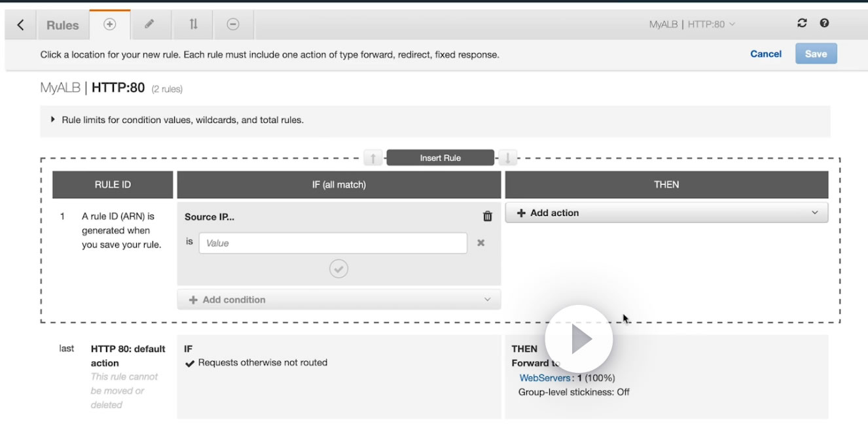The width and height of the screenshot is (868, 439).
Task: Open the MyALB | HTTP:80 listener dropdown
Action: pos(692,24)
